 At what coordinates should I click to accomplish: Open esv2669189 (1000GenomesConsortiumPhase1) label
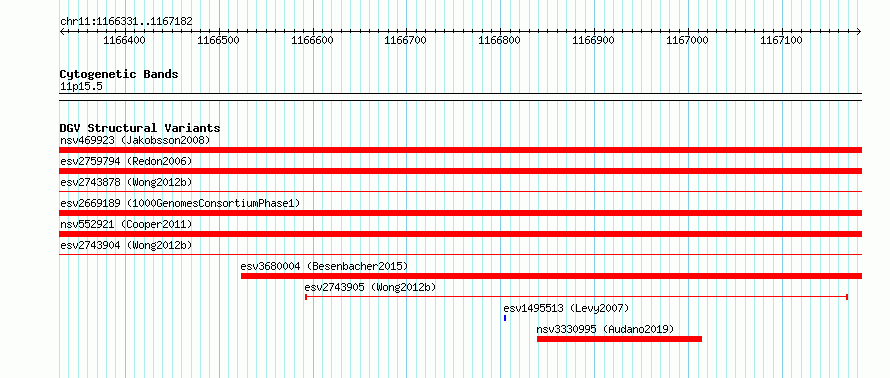(180, 203)
